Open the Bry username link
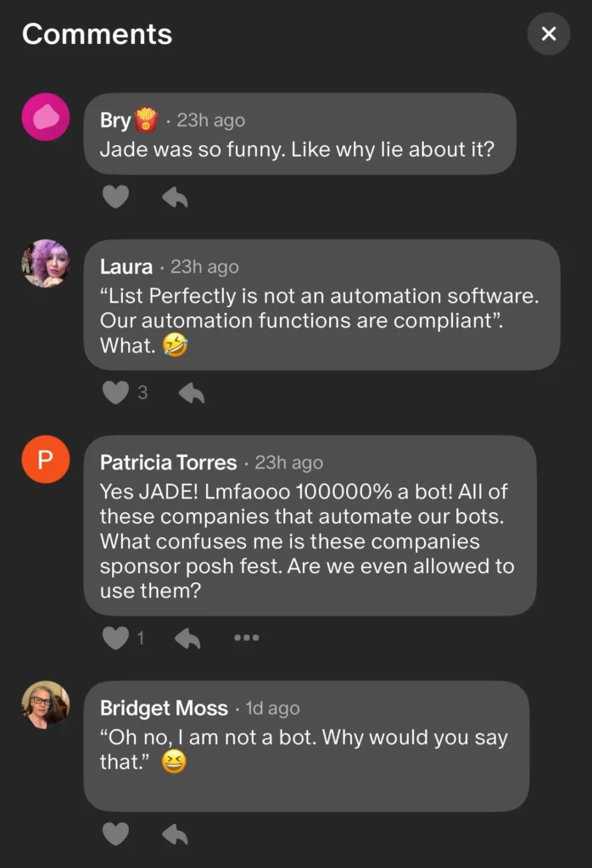The image size is (592, 868). point(115,120)
